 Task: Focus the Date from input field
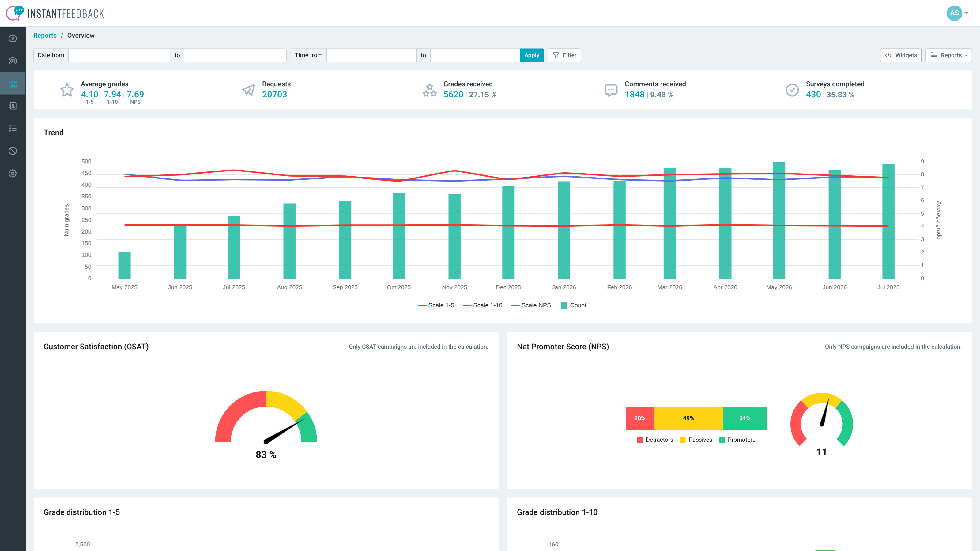point(119,55)
